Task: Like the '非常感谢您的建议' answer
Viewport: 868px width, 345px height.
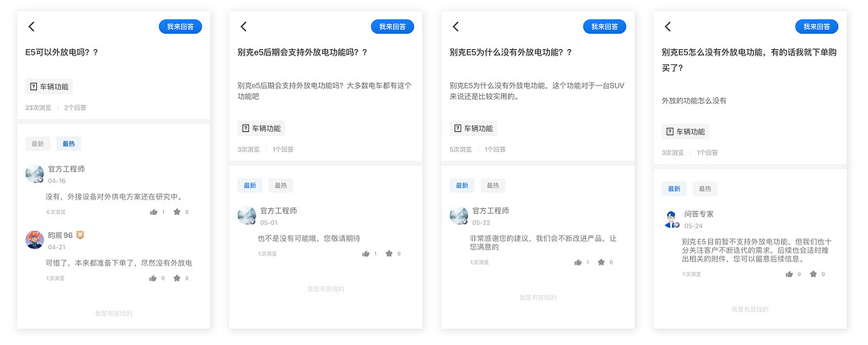Action: point(578,262)
